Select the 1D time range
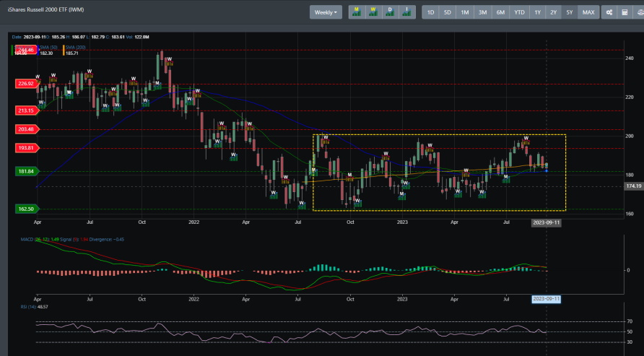The width and height of the screenshot is (644, 356). [430, 12]
